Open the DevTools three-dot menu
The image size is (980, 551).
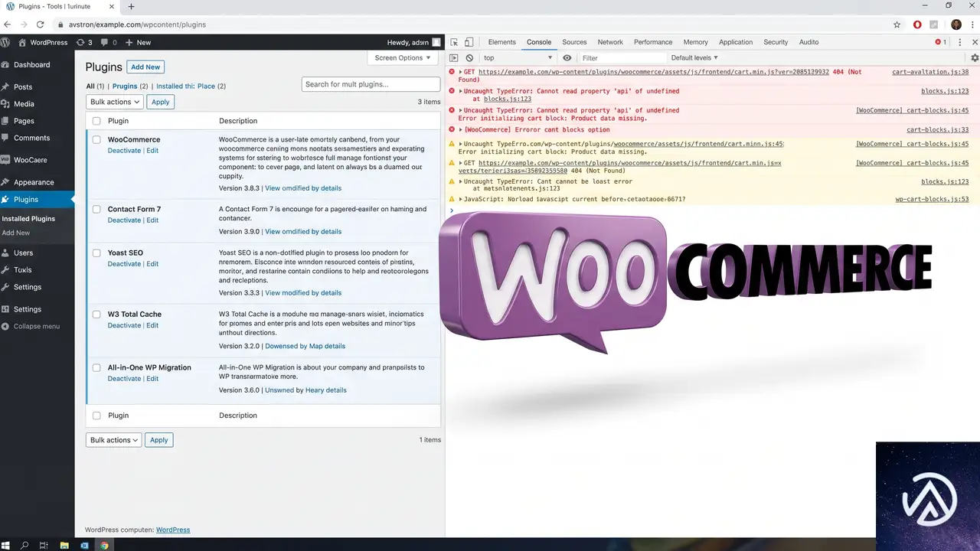pos(960,42)
